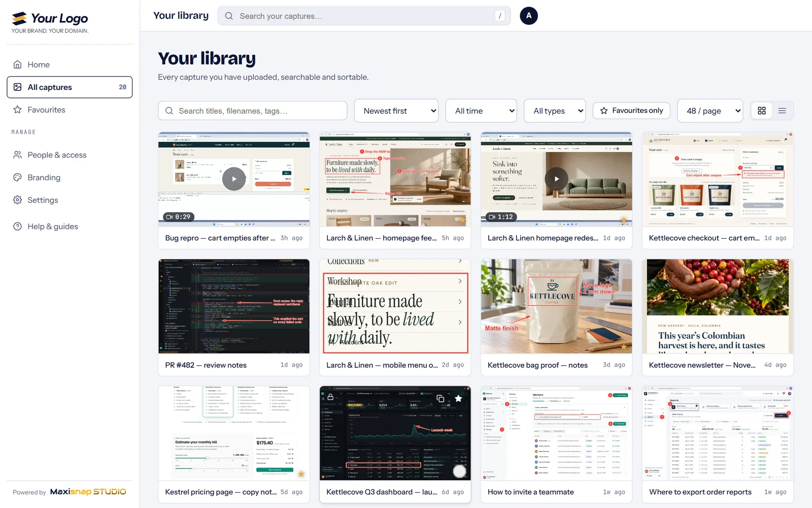The height and width of the screenshot is (508, 812).
Task: Switch to grid view
Action: coord(762,111)
